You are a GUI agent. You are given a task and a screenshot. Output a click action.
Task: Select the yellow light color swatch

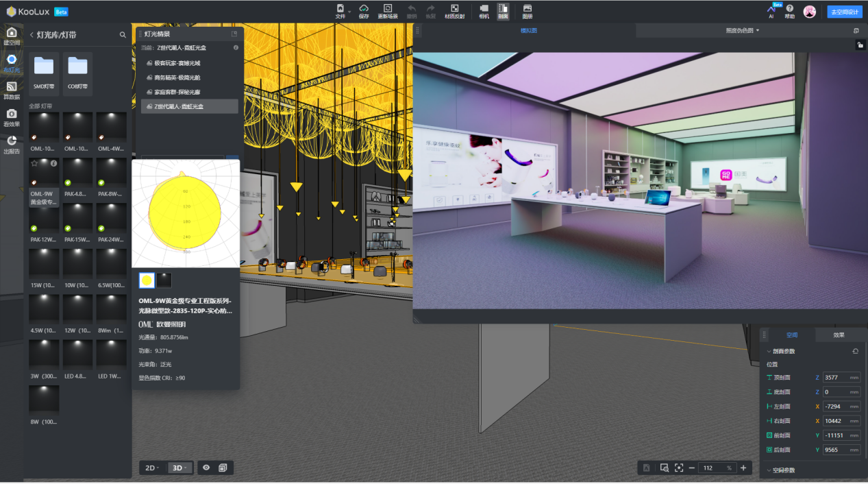[147, 280]
